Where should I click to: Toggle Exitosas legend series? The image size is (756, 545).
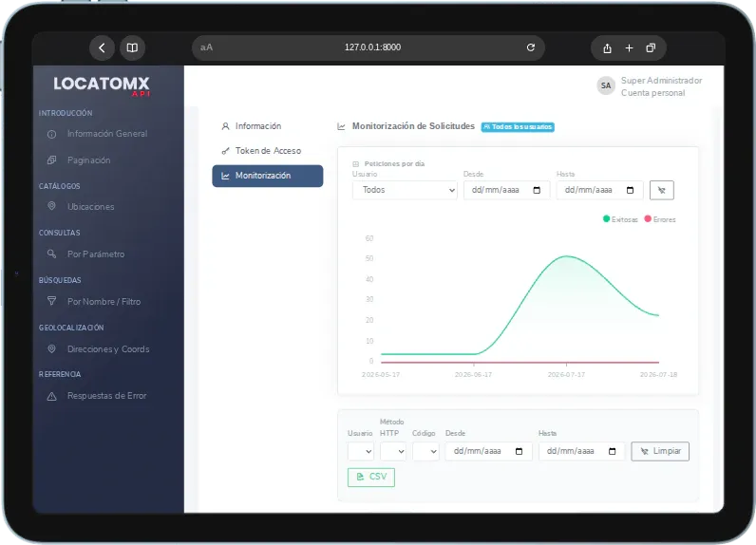point(620,219)
